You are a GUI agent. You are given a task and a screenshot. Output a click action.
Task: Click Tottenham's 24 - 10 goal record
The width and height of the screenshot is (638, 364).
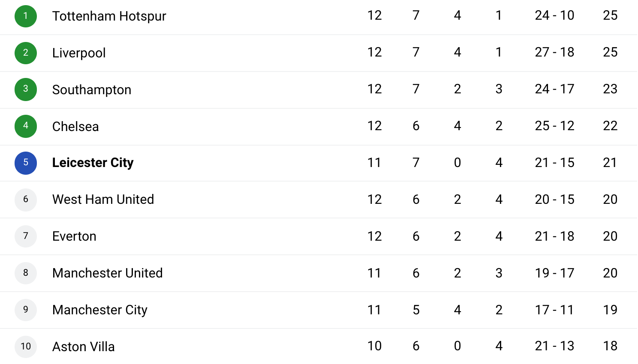[x=554, y=15]
